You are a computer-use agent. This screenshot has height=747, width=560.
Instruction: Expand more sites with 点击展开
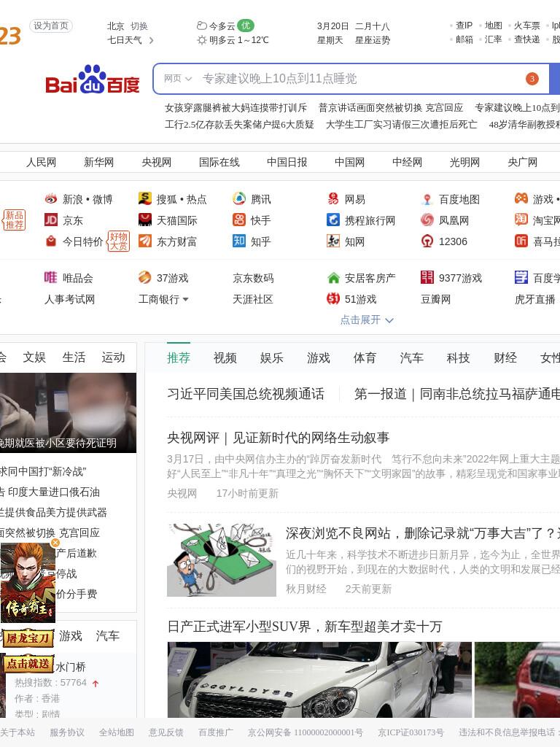[x=367, y=320]
